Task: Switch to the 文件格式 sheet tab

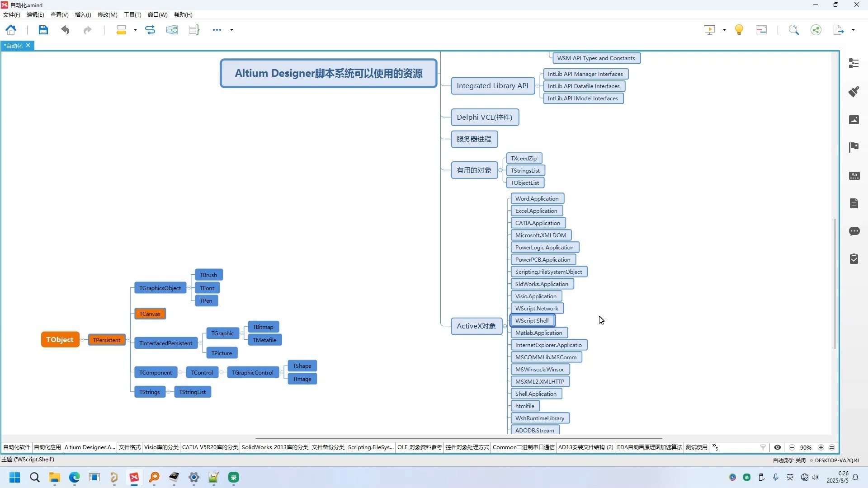Action: tap(130, 447)
